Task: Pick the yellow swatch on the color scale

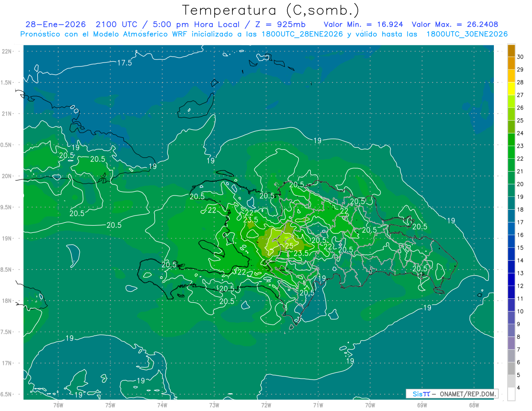Action: [x=511, y=89]
